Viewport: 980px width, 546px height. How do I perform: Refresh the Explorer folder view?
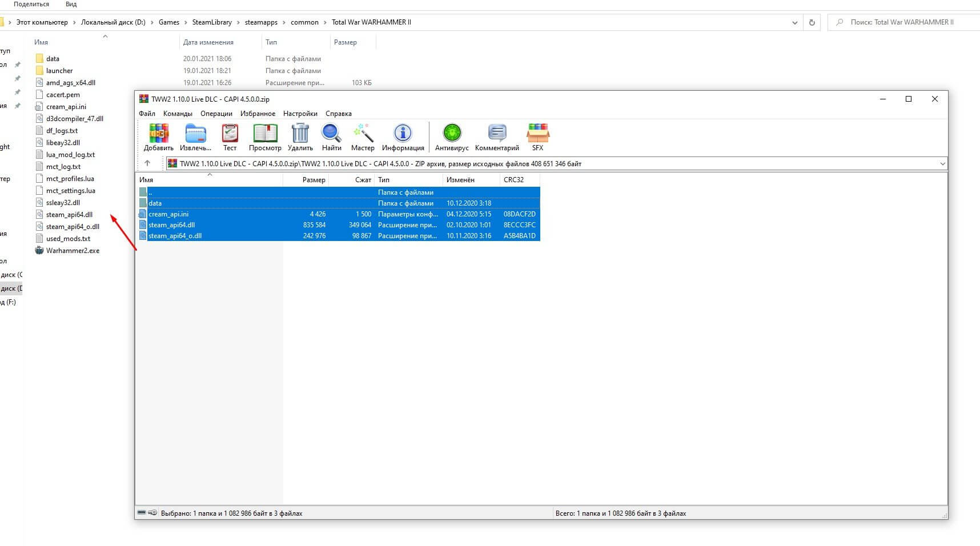point(812,23)
